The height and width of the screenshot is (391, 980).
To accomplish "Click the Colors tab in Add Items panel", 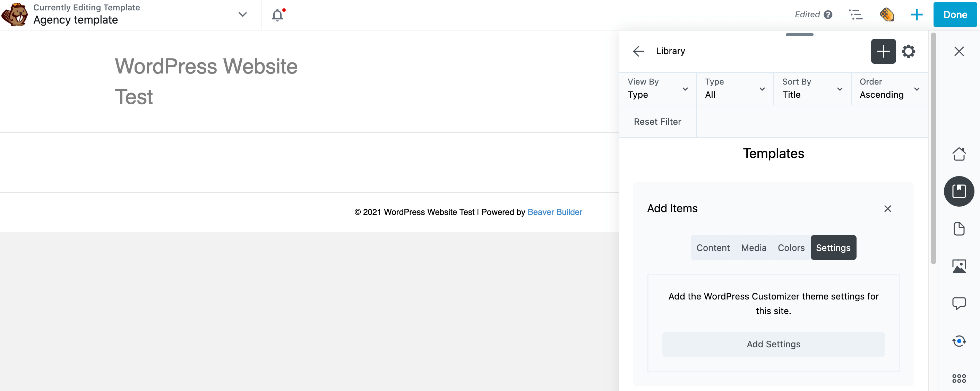I will pyautogui.click(x=791, y=247).
